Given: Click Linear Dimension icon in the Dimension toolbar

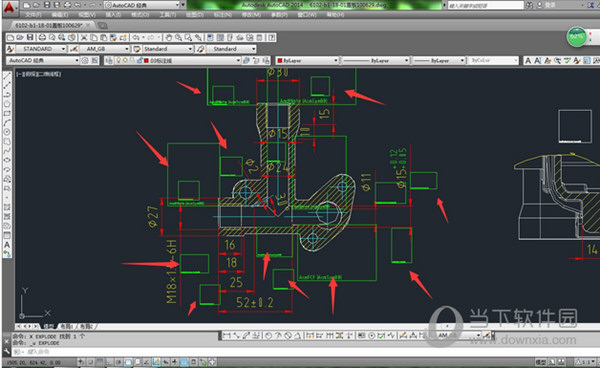Looking at the screenshot, I should (227, 335).
